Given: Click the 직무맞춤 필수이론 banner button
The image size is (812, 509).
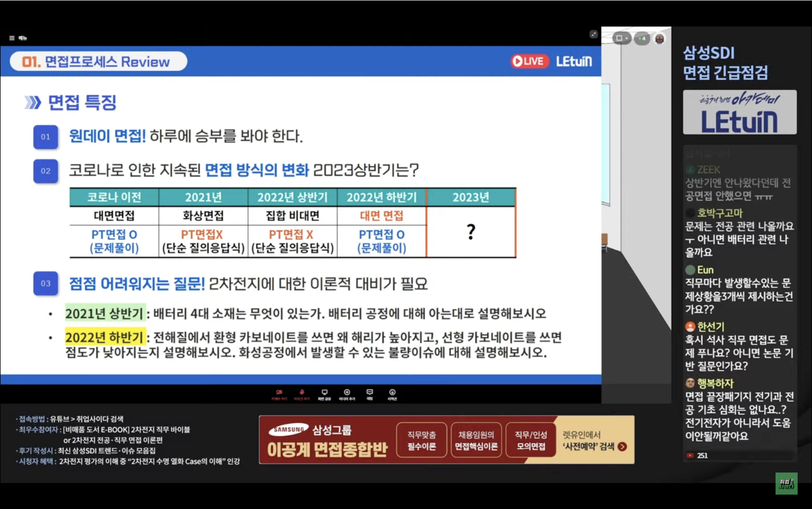Looking at the screenshot, I should (x=421, y=440).
